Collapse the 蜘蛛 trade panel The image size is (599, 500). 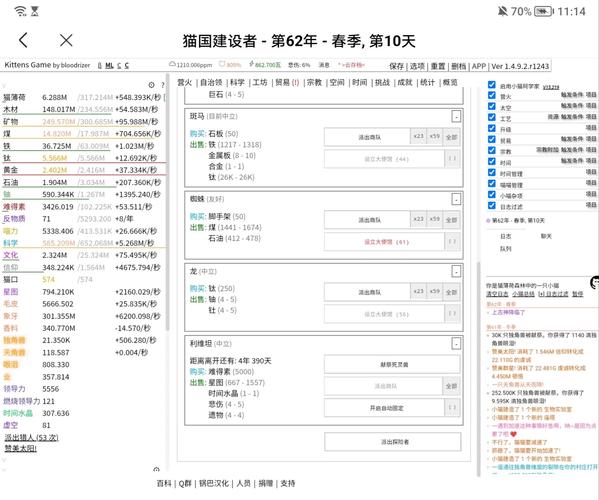456,199
